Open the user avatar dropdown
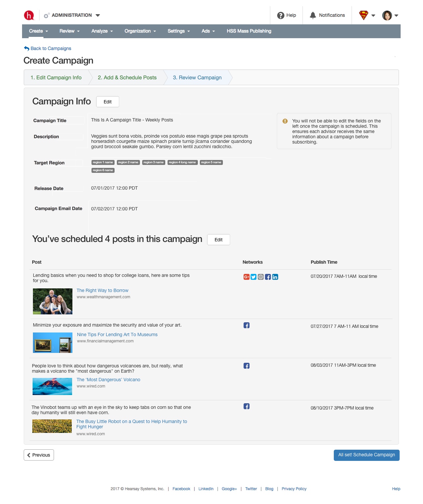The width and height of the screenshot is (423, 504). [x=390, y=15]
